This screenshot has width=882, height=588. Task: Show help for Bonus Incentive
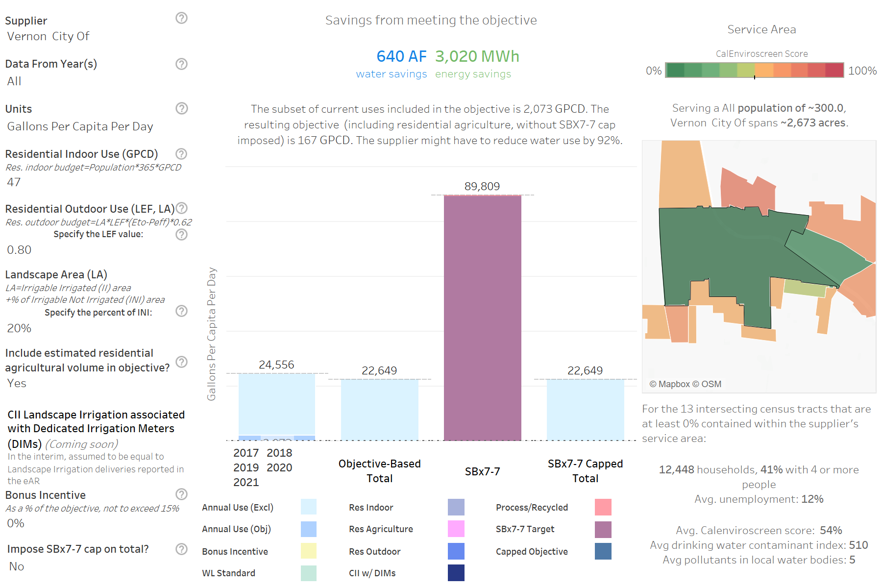[x=181, y=494]
